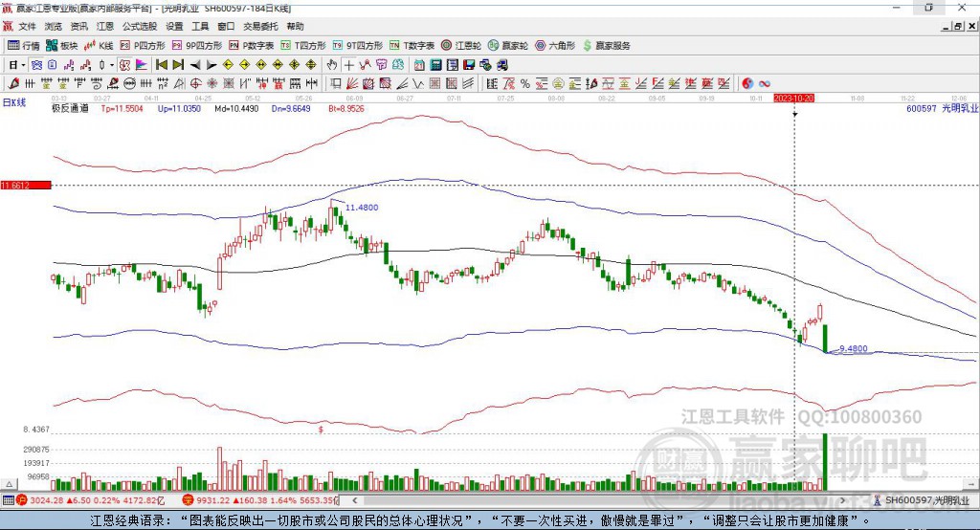Select the red Gann fan icon
This screenshot has height=530, width=980.
pyautogui.click(x=352, y=83)
